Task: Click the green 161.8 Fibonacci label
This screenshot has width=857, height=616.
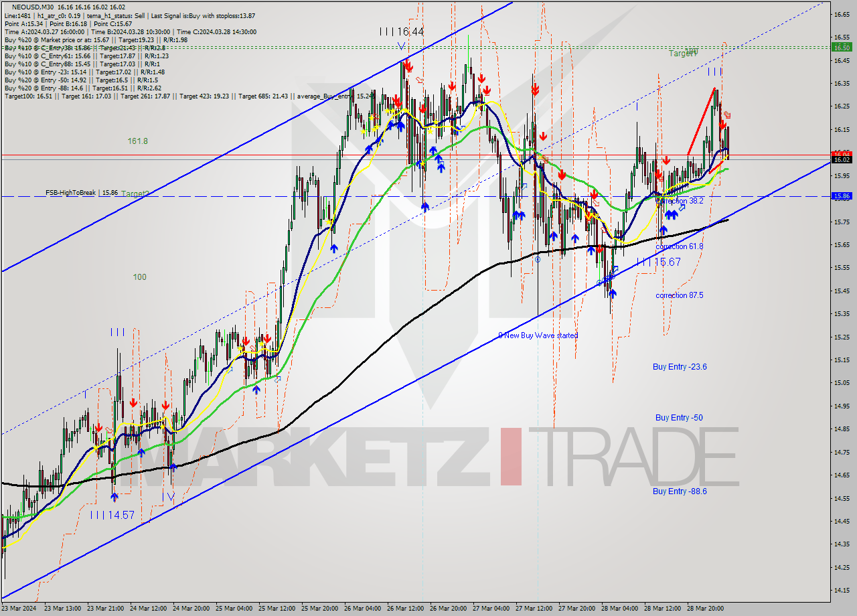Action: pos(138,141)
